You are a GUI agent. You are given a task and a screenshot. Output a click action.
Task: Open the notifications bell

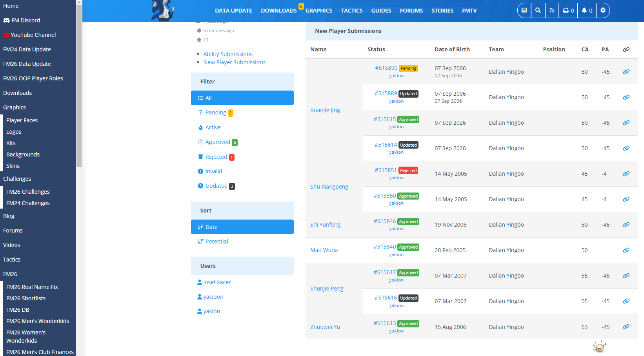point(587,11)
